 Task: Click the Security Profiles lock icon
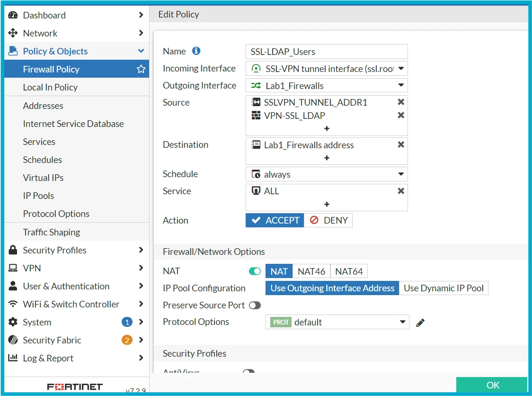click(x=13, y=250)
